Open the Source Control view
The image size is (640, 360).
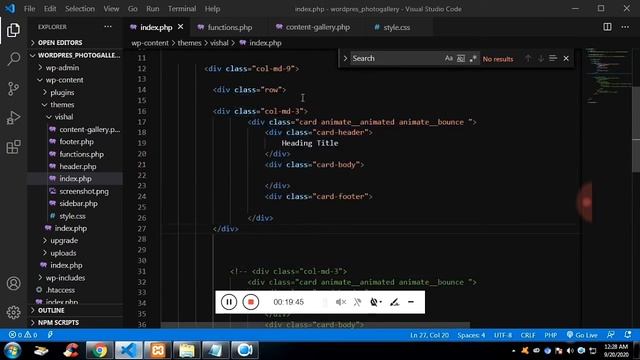tap(13, 88)
